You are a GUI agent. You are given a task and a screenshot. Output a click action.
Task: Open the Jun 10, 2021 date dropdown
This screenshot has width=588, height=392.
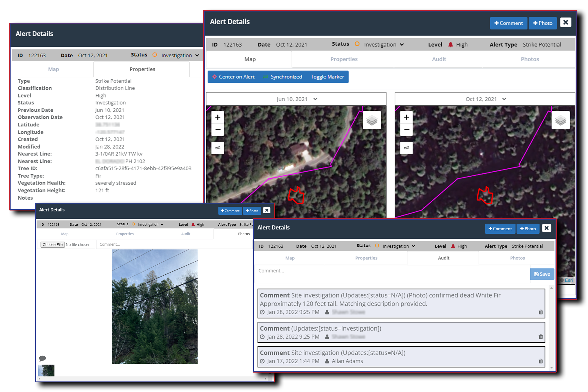click(x=297, y=99)
